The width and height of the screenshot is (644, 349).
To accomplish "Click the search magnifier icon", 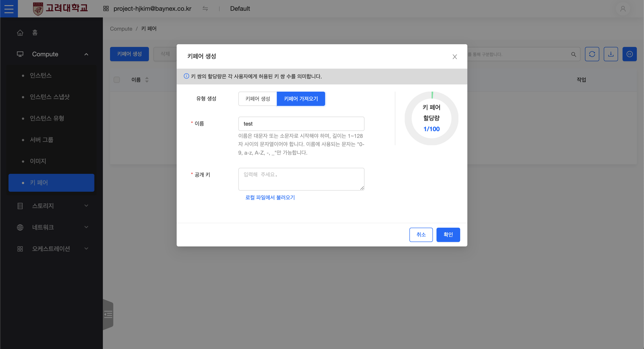I will 574,54.
